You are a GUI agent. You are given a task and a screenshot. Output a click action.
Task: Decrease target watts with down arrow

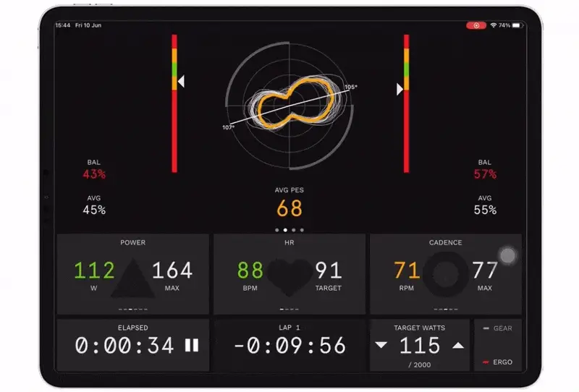pyautogui.click(x=381, y=346)
